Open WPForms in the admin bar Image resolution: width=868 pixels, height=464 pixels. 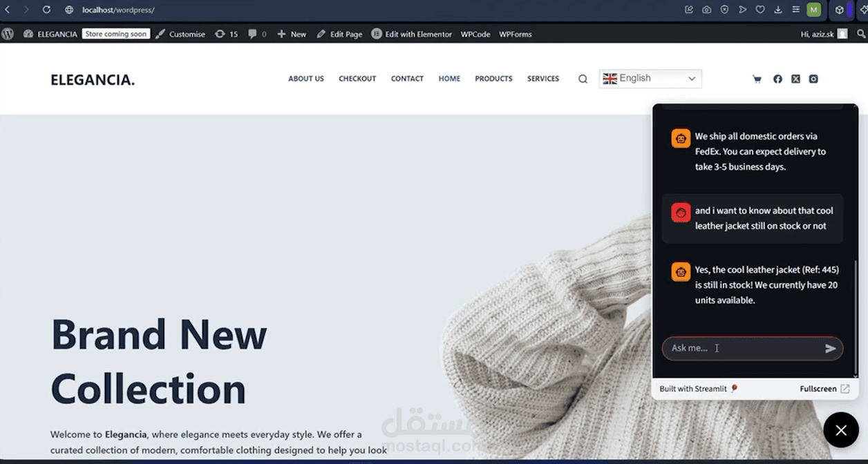click(516, 34)
